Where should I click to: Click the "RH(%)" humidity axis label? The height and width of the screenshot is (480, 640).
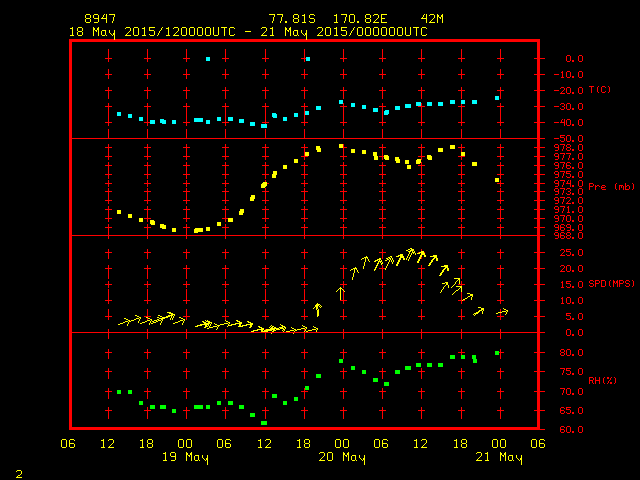(602, 380)
